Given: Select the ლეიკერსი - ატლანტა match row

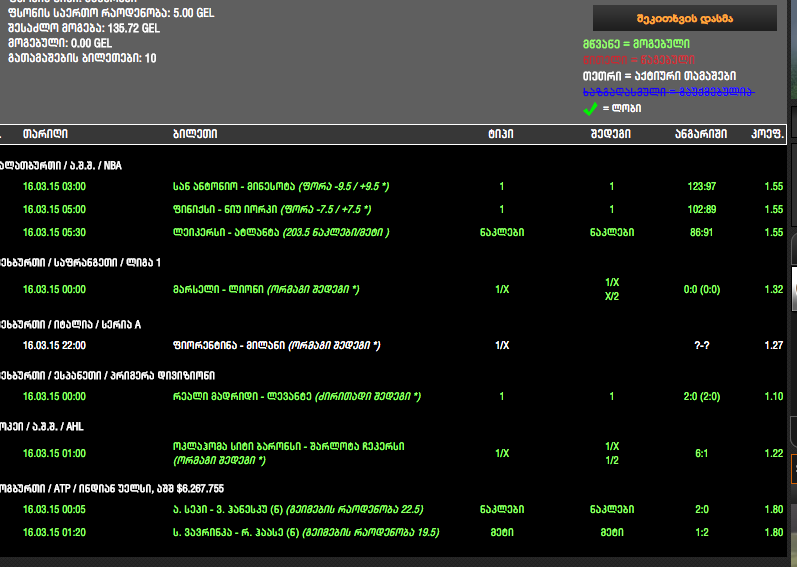Looking at the screenshot, I should point(393,232).
